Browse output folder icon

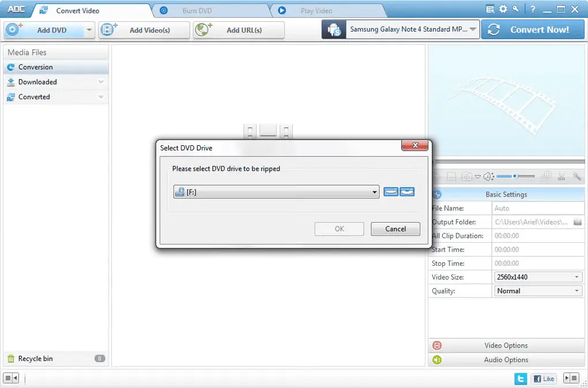(578, 222)
